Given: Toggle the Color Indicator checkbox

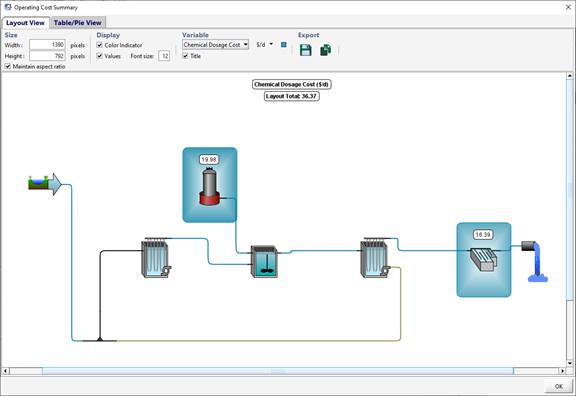Looking at the screenshot, I should [100, 45].
